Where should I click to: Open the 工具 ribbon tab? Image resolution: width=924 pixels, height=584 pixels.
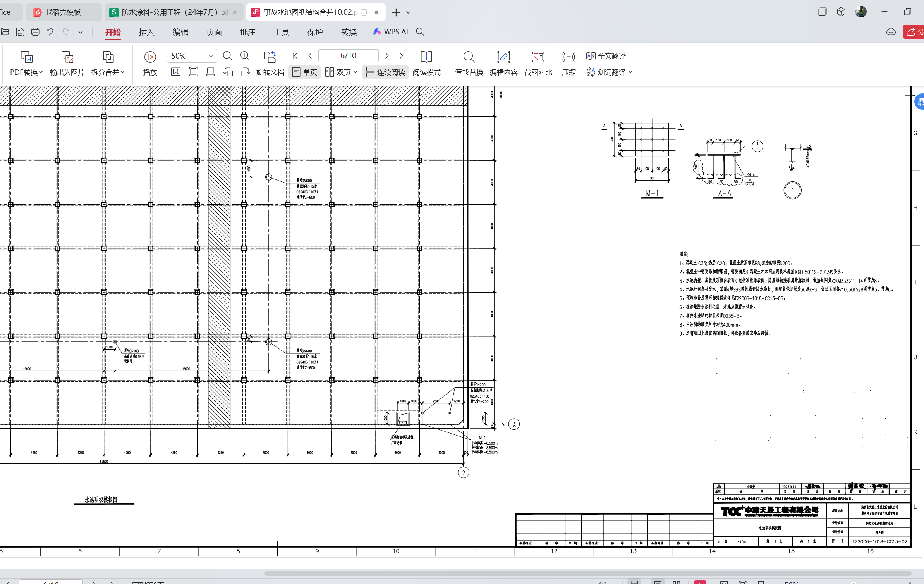281,32
